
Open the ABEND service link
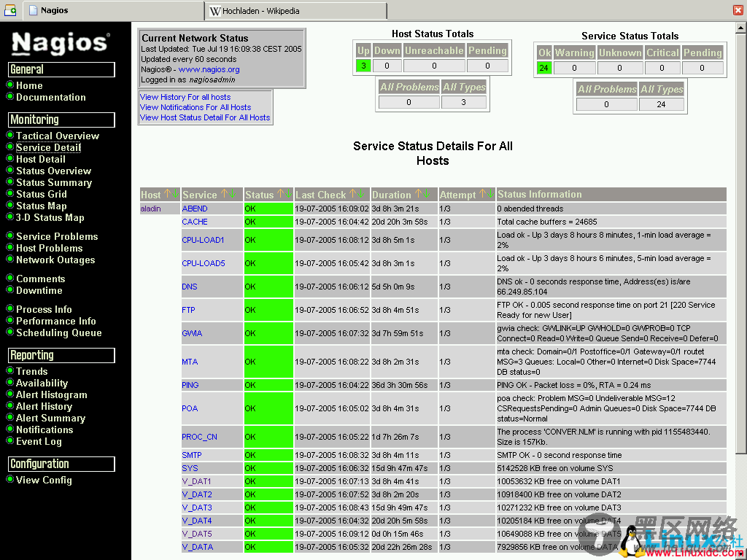coord(195,209)
